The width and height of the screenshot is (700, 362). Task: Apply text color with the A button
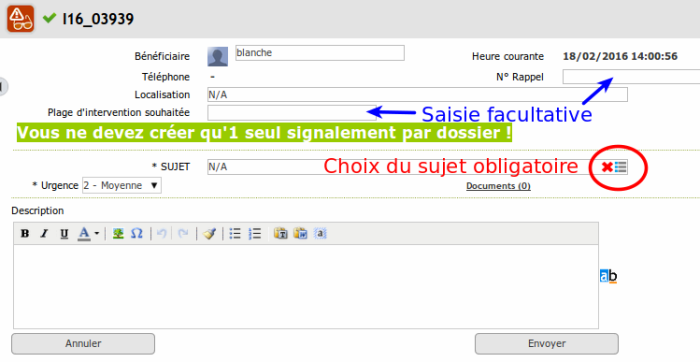point(84,233)
